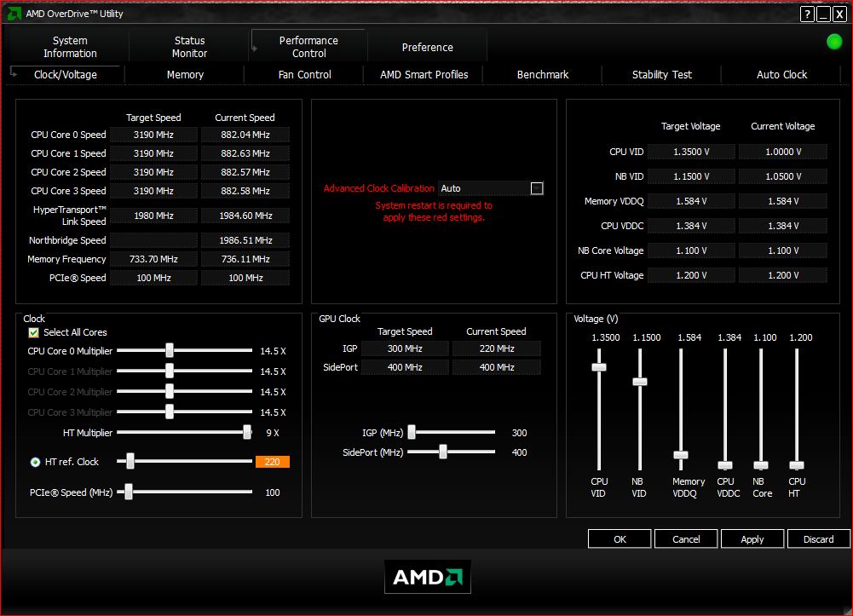Click the green status indicator light
This screenshot has height=616, width=853.
[x=834, y=42]
